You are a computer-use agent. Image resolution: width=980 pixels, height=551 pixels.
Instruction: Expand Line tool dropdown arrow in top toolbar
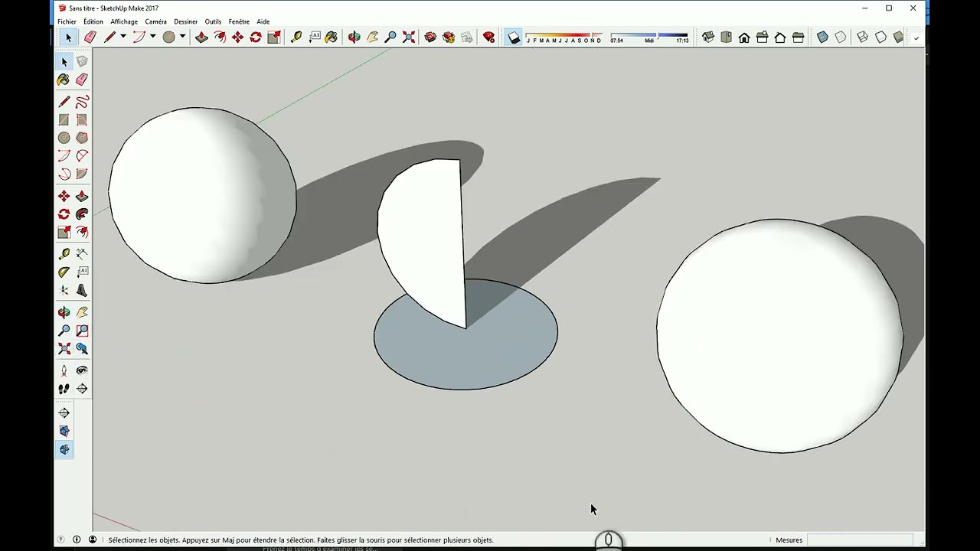[122, 37]
